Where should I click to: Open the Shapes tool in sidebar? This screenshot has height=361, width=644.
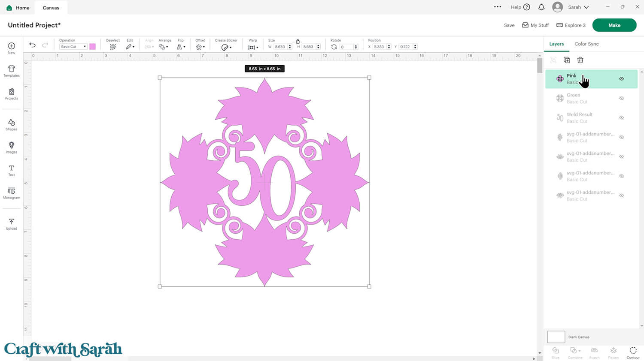coord(12,124)
